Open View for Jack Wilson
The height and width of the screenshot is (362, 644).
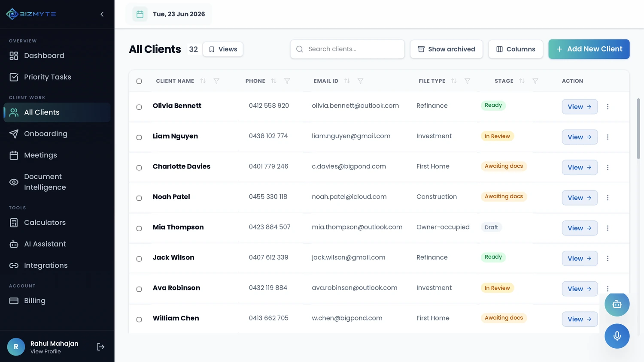pyautogui.click(x=580, y=259)
